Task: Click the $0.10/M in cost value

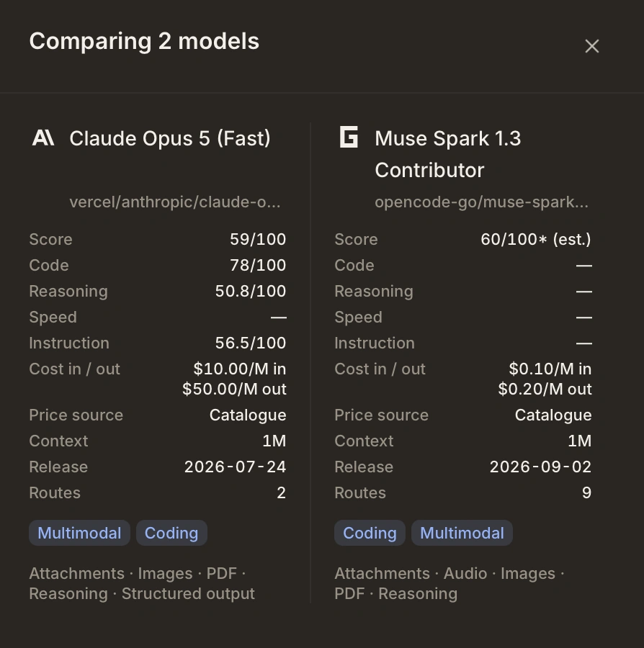Action: pyautogui.click(x=550, y=369)
